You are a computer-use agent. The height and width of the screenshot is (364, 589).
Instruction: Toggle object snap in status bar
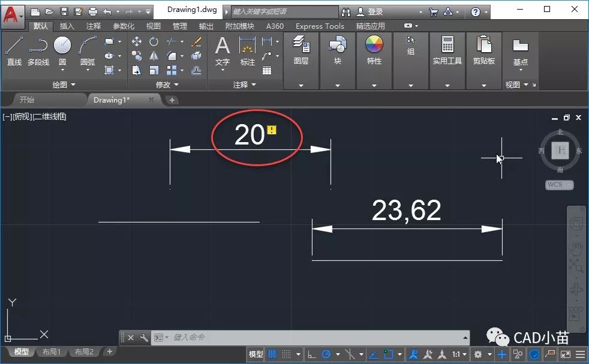click(x=388, y=354)
